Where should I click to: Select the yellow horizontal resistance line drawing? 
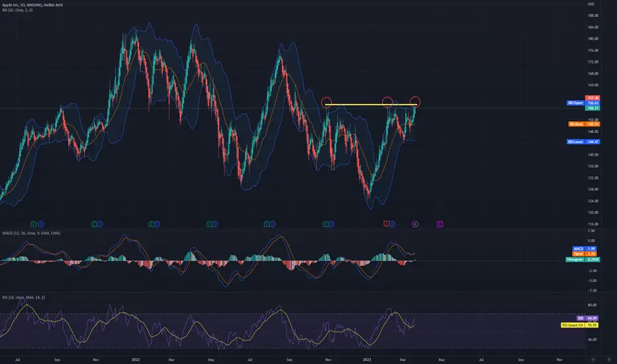click(371, 105)
